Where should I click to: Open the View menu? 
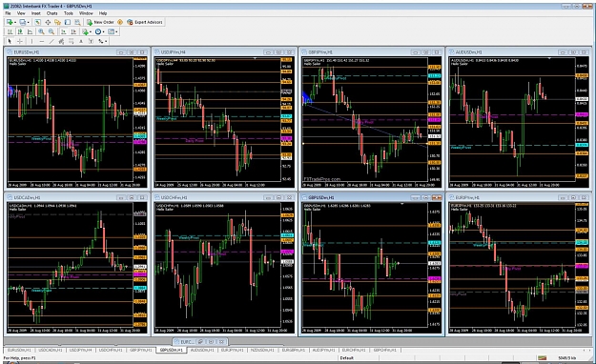tap(21, 13)
